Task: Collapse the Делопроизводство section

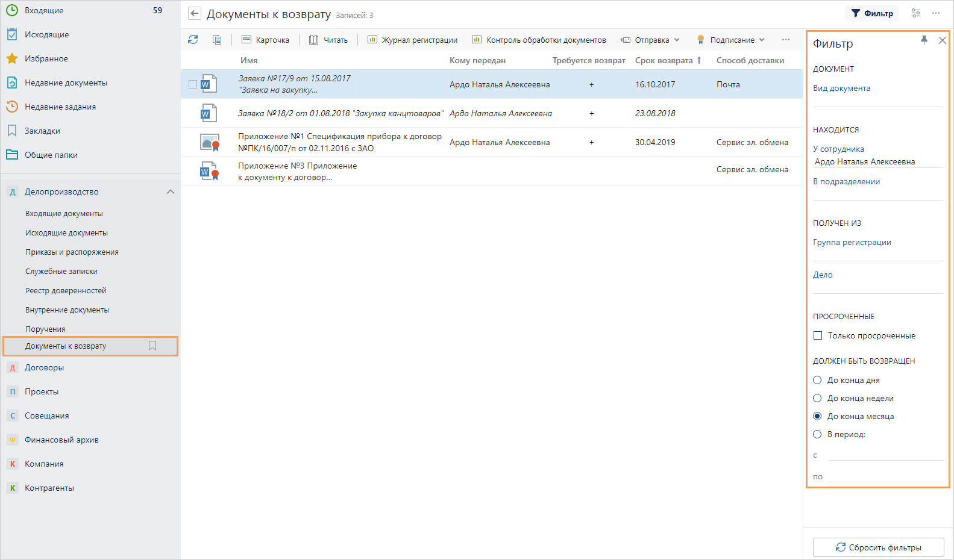Action: coord(171,191)
